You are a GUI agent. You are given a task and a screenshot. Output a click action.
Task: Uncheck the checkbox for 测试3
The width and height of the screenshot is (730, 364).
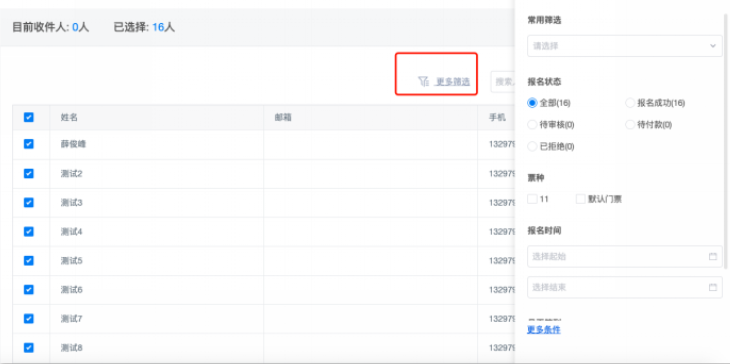(28, 202)
